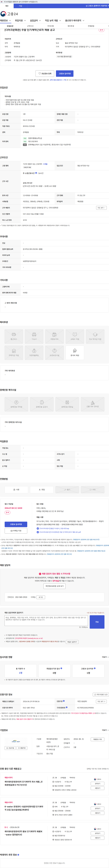Click the 관심기업 star button

pyautogui.click(x=10, y=748)
